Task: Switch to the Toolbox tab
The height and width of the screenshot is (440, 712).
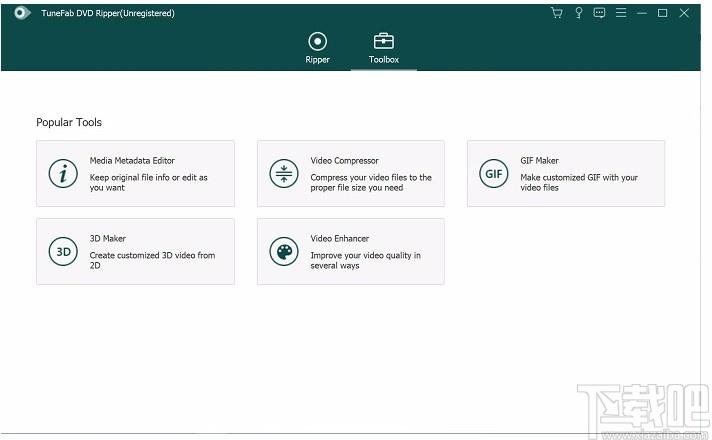Action: [384, 48]
